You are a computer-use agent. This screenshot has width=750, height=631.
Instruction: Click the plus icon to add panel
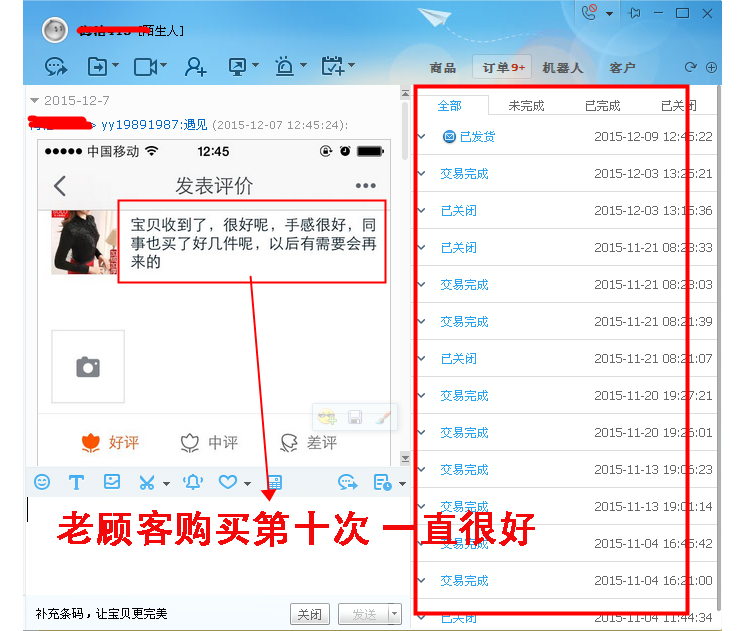pyautogui.click(x=712, y=68)
